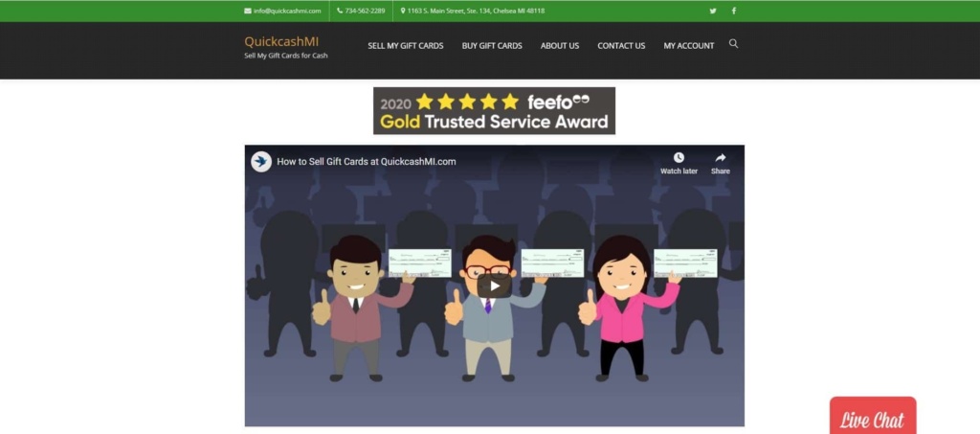Open the Facebook icon link

coord(734,11)
